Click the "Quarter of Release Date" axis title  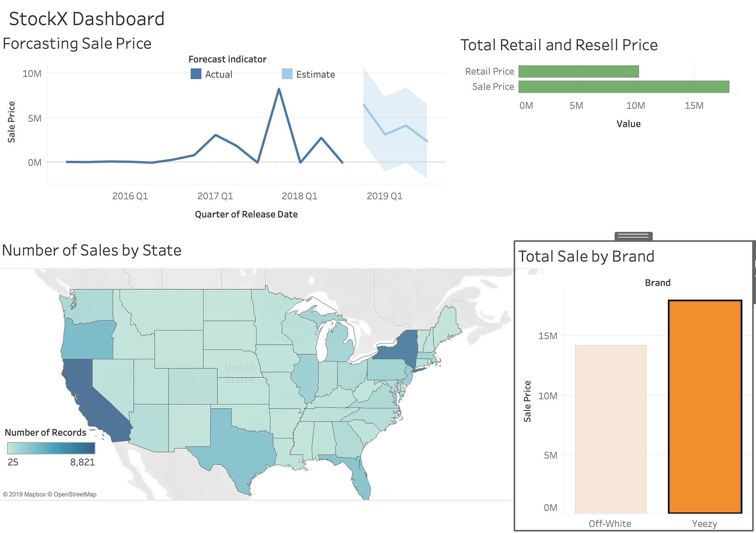click(x=246, y=214)
